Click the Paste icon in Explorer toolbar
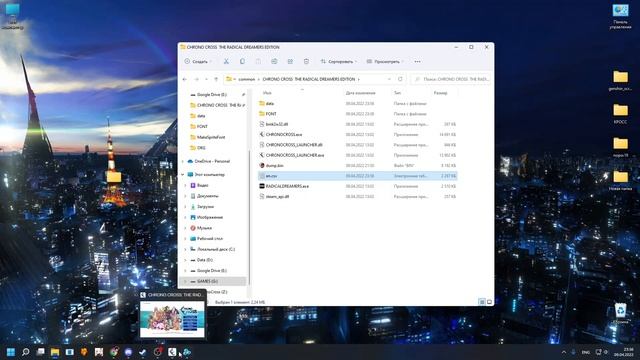The image size is (640, 360). 258,62
